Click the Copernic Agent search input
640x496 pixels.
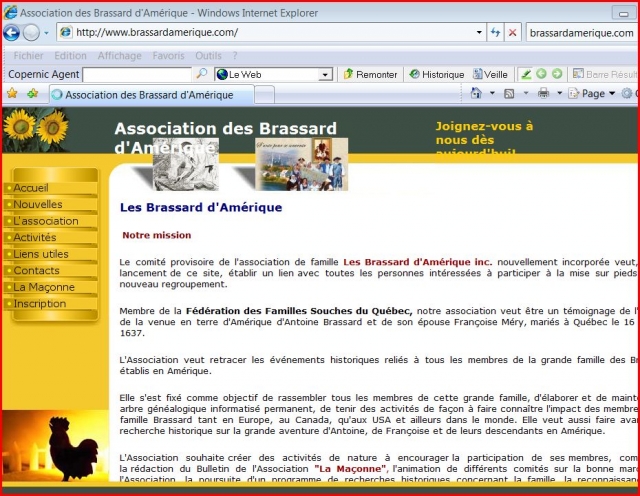coord(137,74)
